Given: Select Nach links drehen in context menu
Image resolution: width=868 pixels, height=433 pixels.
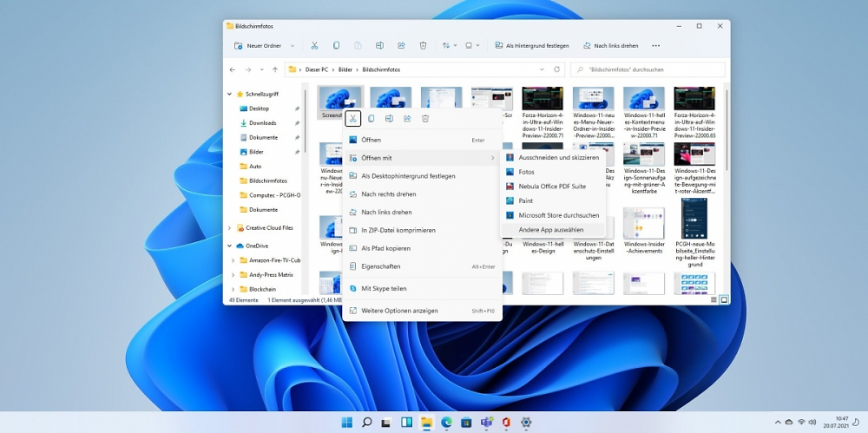Looking at the screenshot, I should pyautogui.click(x=422, y=212).
